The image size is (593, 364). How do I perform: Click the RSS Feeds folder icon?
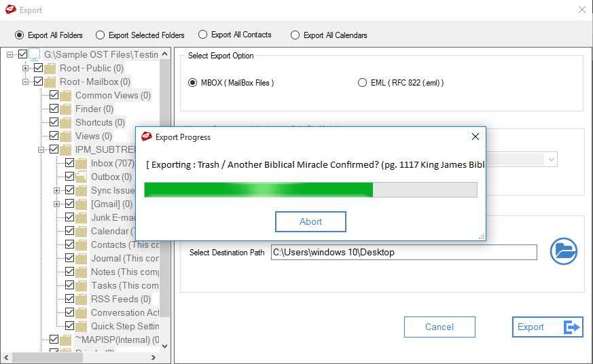click(81, 299)
